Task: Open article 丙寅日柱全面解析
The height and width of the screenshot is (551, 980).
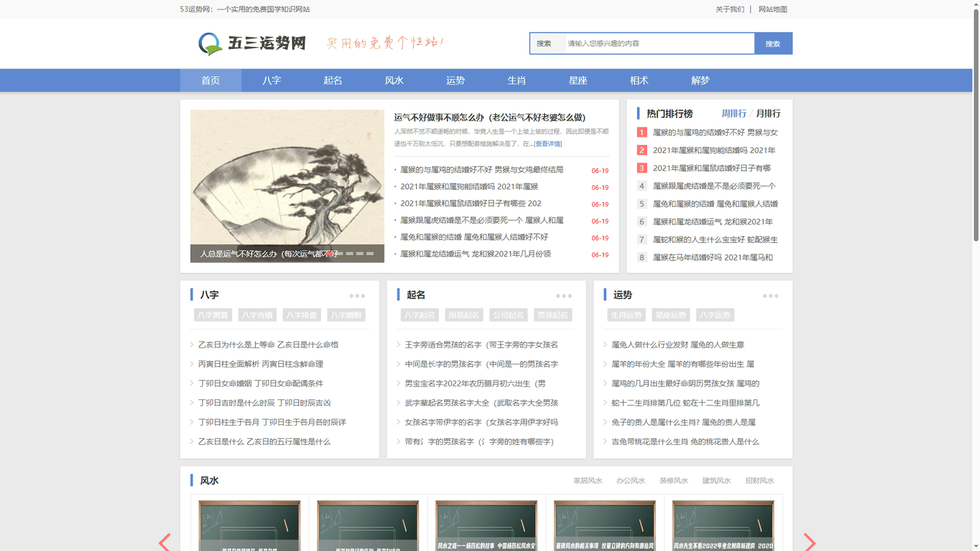Action: [x=261, y=364]
